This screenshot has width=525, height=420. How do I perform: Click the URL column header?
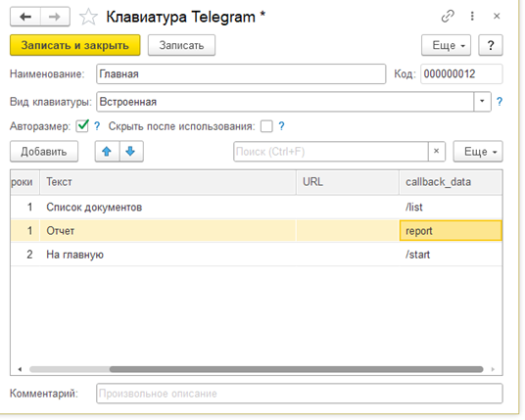point(348,182)
